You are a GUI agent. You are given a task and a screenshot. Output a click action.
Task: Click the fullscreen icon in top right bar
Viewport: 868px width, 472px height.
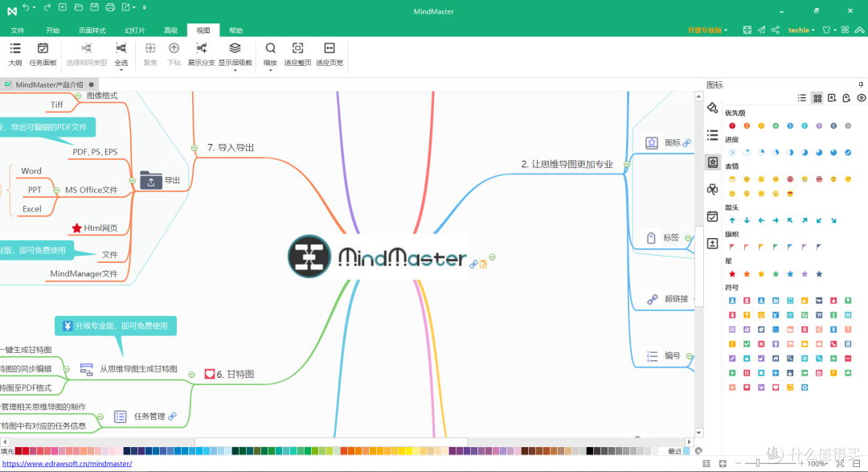point(747,30)
